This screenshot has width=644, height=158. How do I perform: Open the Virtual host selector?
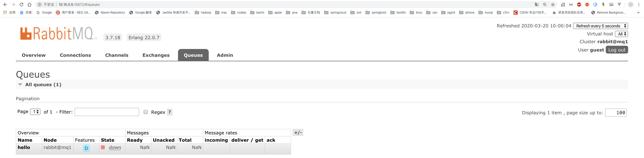(621, 34)
